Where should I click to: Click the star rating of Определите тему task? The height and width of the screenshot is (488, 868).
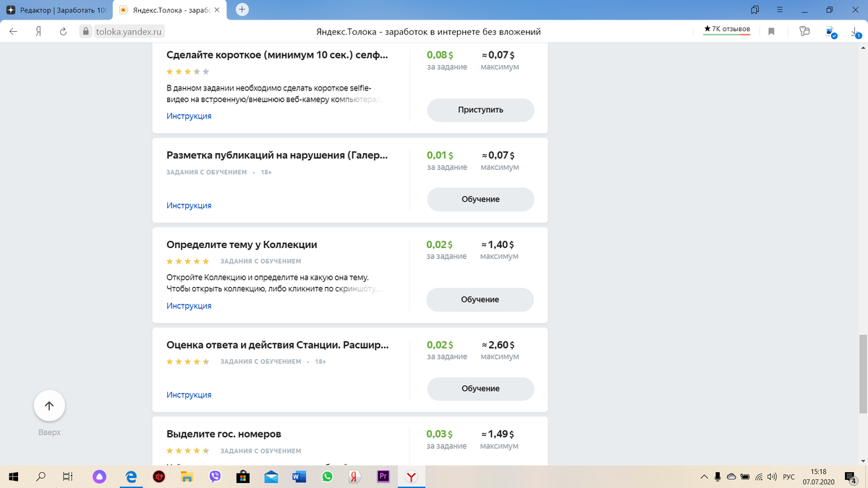[x=188, y=261]
